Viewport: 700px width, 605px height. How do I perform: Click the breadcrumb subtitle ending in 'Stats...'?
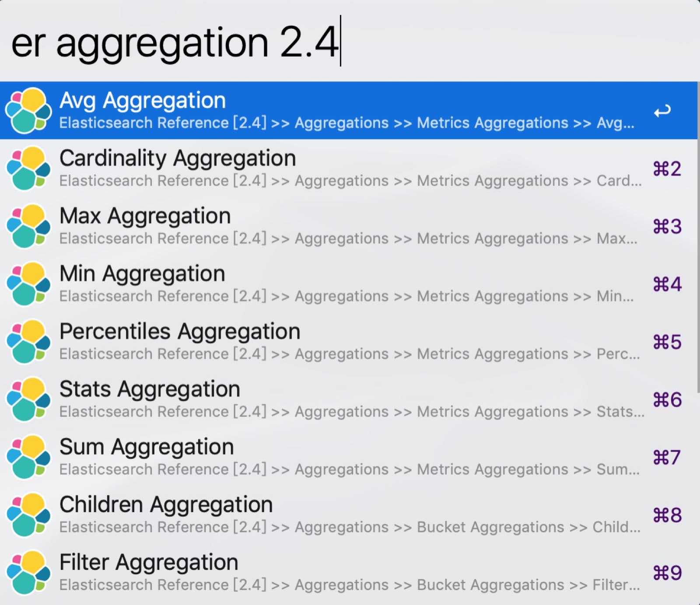(352, 412)
